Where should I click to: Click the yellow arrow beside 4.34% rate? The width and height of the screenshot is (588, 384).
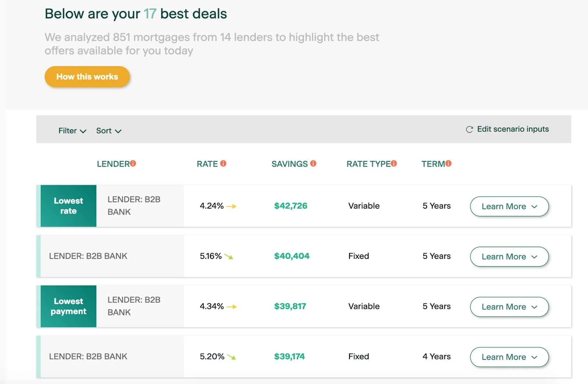232,307
